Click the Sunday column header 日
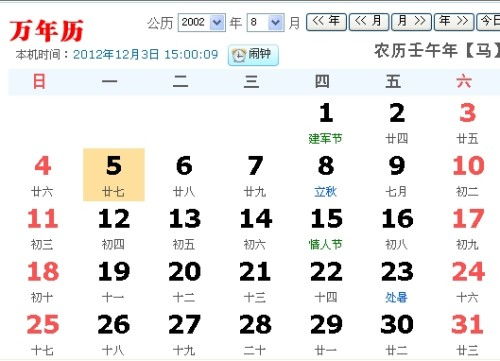Image resolution: width=500 pixels, height=361 pixels. pyautogui.click(x=39, y=82)
